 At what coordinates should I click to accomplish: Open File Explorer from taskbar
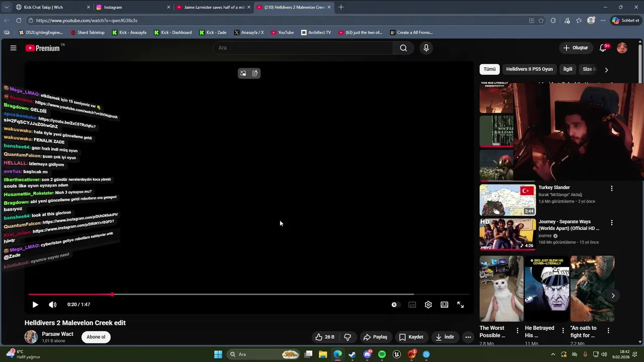323,354
